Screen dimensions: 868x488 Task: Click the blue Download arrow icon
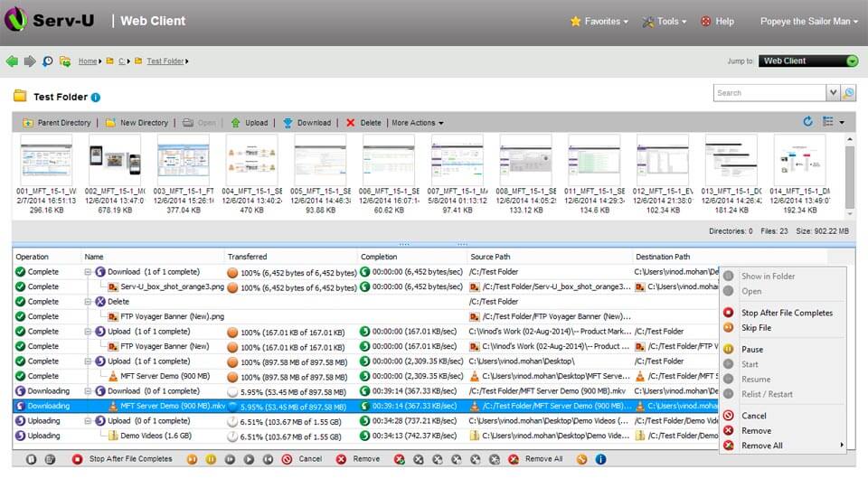[x=288, y=123]
